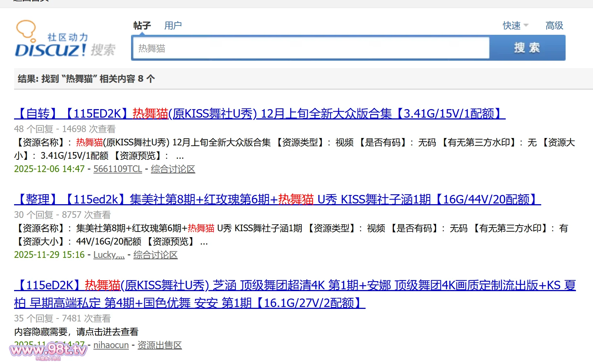Open the 高级 advanced search link

[554, 26]
